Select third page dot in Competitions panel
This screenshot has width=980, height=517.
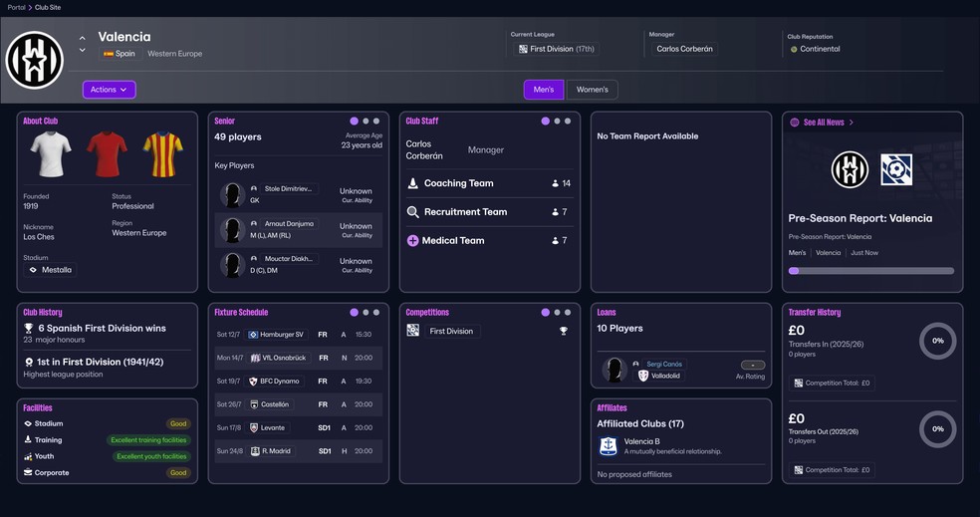pyautogui.click(x=568, y=312)
